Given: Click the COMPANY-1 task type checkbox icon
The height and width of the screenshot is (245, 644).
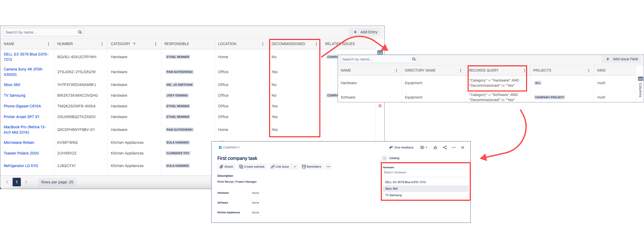Looking at the screenshot, I should click(220, 147).
